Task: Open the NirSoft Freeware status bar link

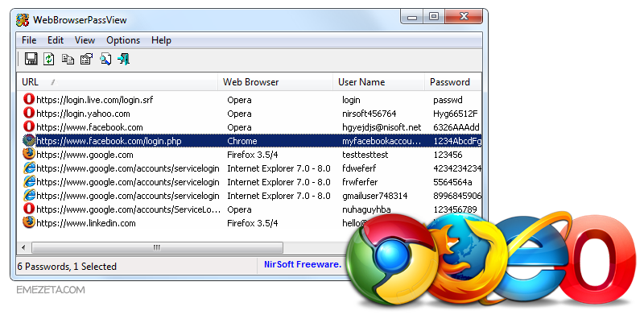Action: tap(303, 264)
